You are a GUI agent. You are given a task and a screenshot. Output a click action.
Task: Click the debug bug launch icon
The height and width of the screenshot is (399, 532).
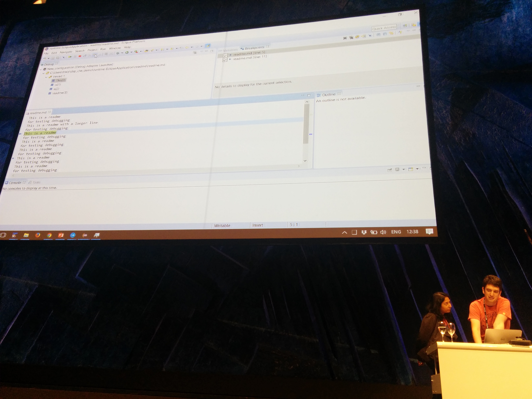tap(118, 53)
